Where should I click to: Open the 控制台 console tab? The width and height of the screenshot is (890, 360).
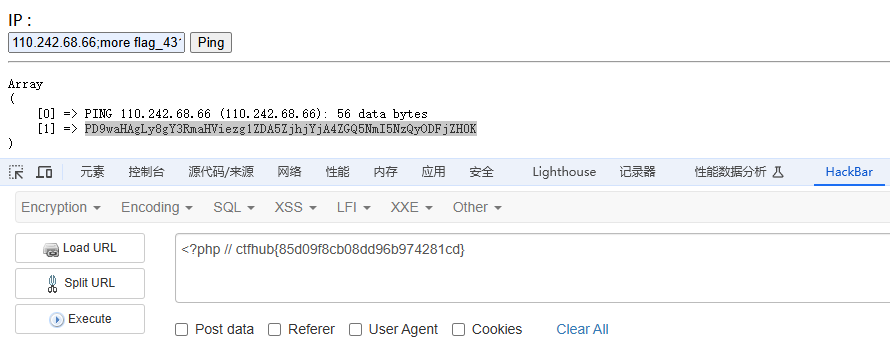146,172
